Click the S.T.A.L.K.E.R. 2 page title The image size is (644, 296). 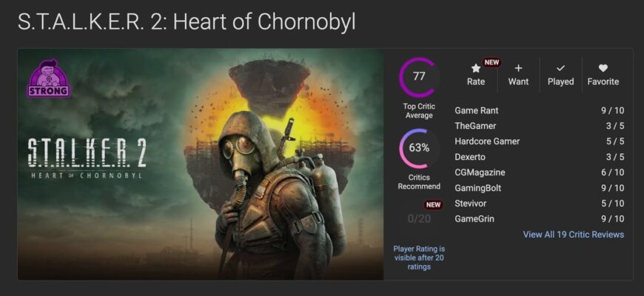pyautogui.click(x=187, y=21)
